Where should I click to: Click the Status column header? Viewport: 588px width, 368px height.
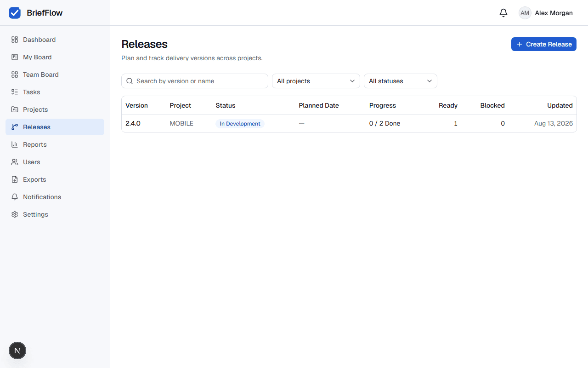pos(226,105)
